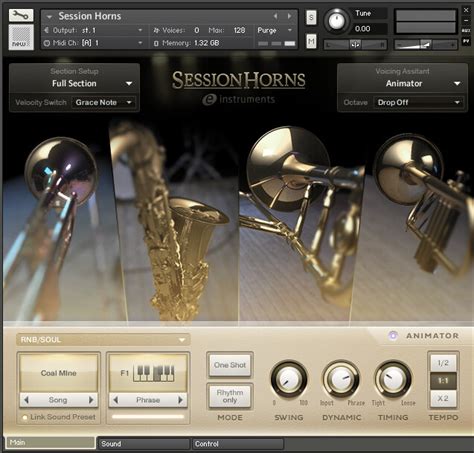Screen dimensions: 474x453
Task: Switch to the Main tab
Action: tap(51, 443)
